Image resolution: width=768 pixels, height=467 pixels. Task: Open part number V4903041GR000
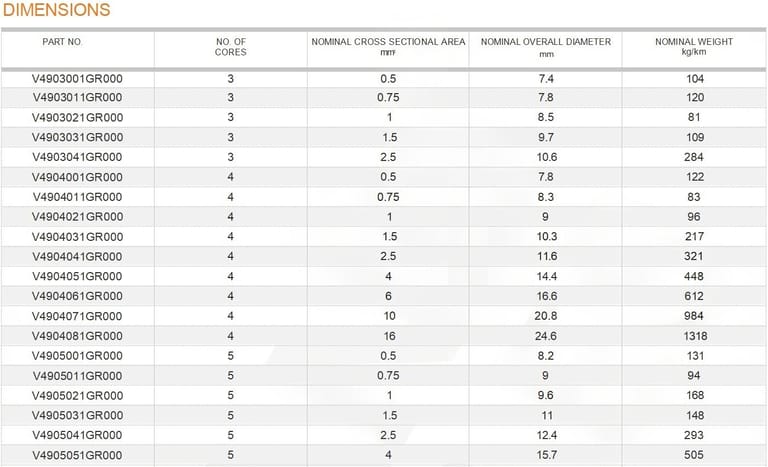77,157
